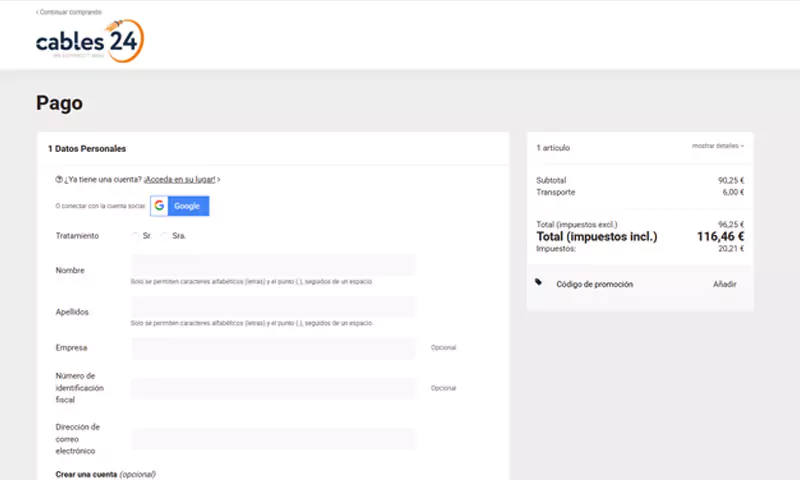The width and height of the screenshot is (800, 480).
Task: Focus the Apellidos input field
Action: pyautogui.click(x=273, y=307)
